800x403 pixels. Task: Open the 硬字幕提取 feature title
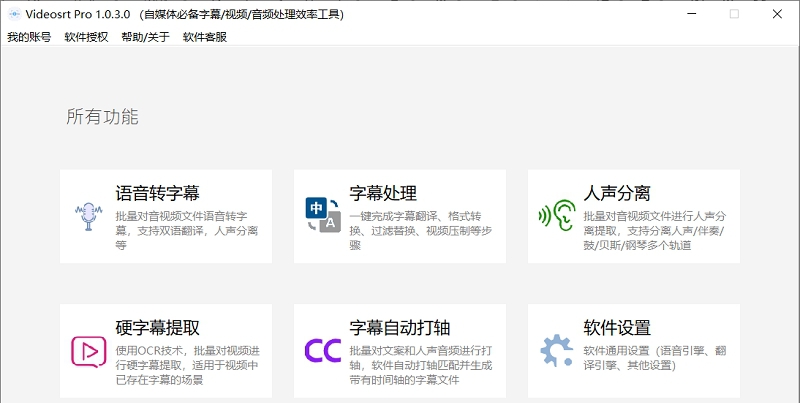158,328
